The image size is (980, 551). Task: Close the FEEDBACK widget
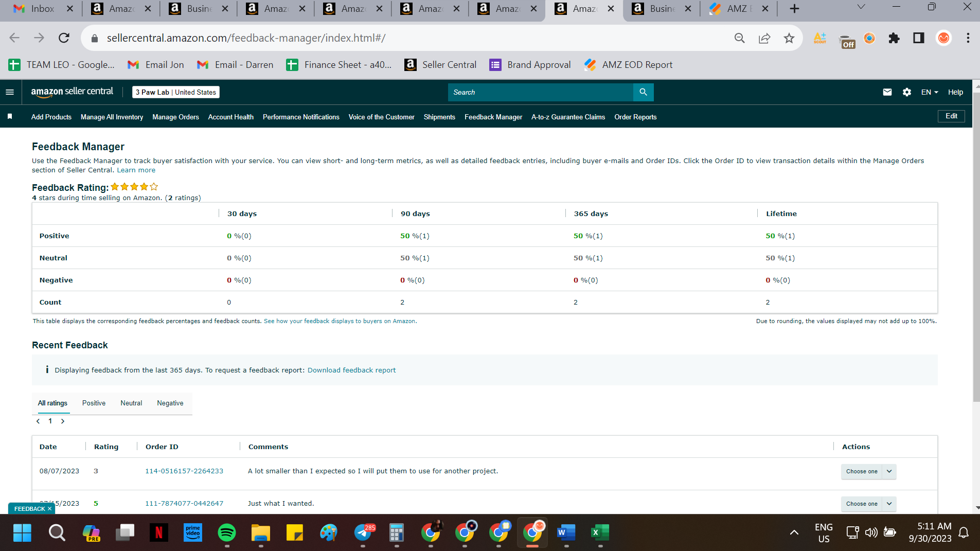coord(49,509)
